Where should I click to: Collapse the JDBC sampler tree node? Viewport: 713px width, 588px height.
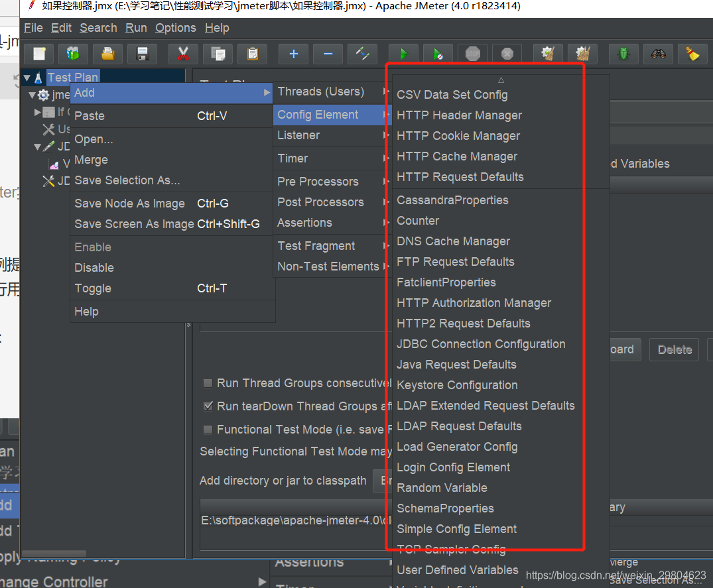pos(38,147)
